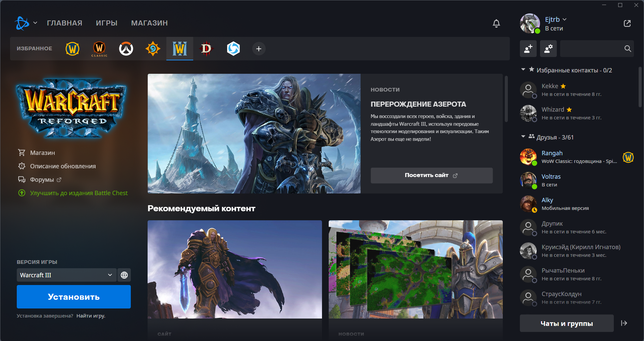
Task: Open Kekke contact entry
Action: 577,90
